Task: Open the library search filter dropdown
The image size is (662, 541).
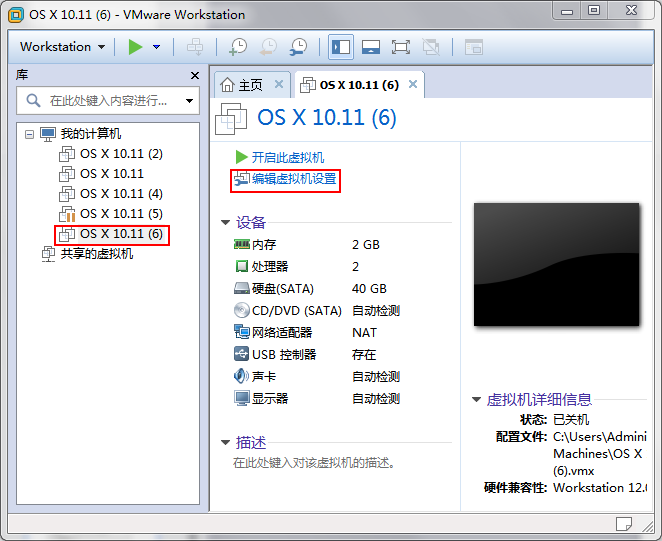Action: [x=190, y=101]
